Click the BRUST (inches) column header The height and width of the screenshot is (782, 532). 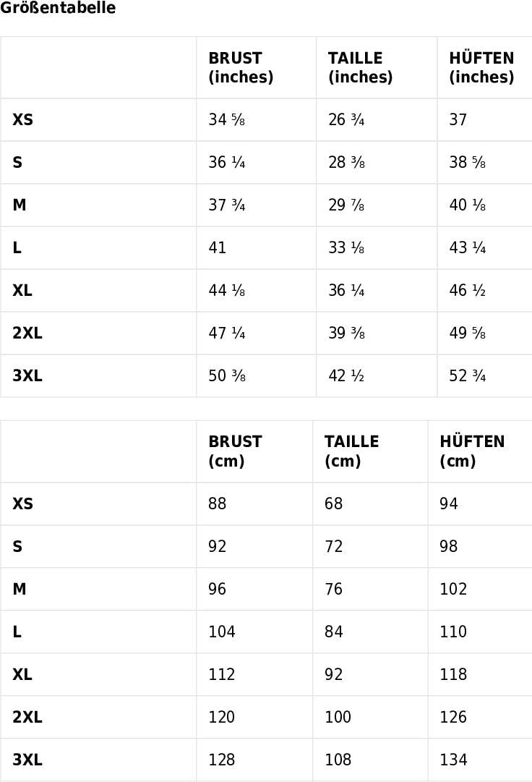click(241, 68)
